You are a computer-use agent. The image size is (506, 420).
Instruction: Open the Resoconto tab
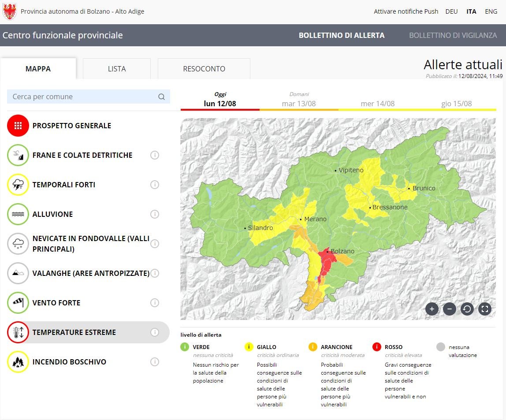(x=204, y=69)
